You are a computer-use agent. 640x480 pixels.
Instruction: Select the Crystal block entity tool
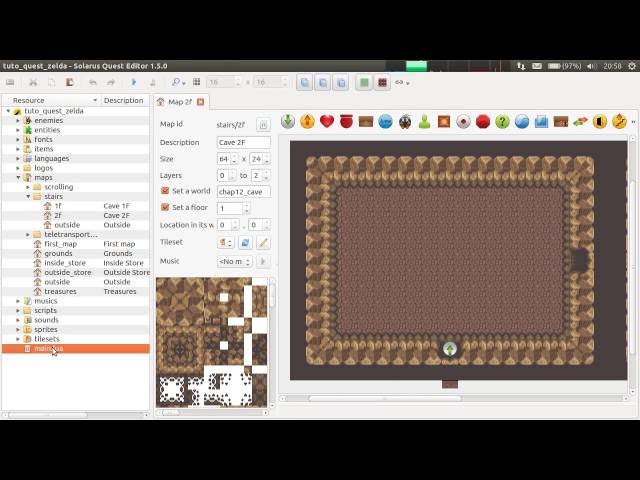point(541,122)
